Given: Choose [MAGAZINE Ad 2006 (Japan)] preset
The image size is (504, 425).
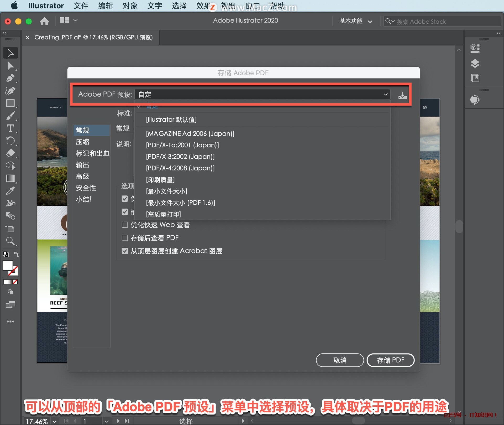Looking at the screenshot, I should 190,134.
